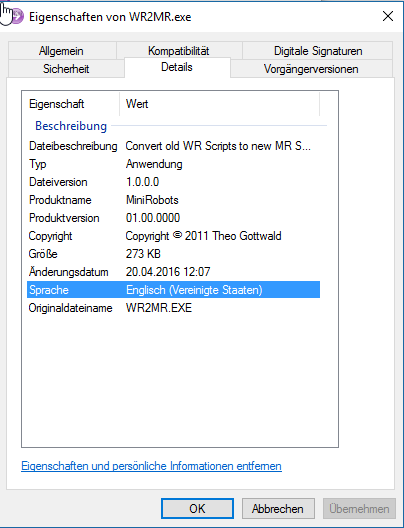Image resolution: width=404 pixels, height=528 pixels.
Task: Select the Produktversion row
Action: 173,218
